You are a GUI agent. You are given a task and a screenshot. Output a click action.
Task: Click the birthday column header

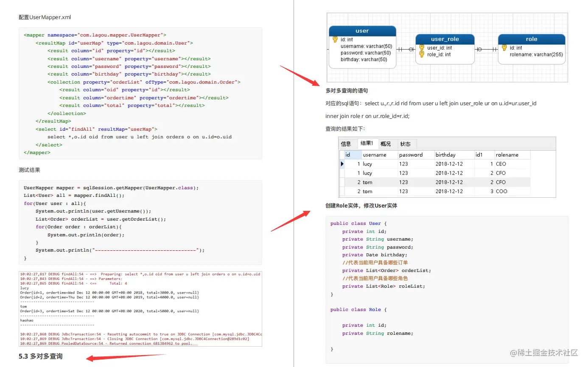[454, 155]
